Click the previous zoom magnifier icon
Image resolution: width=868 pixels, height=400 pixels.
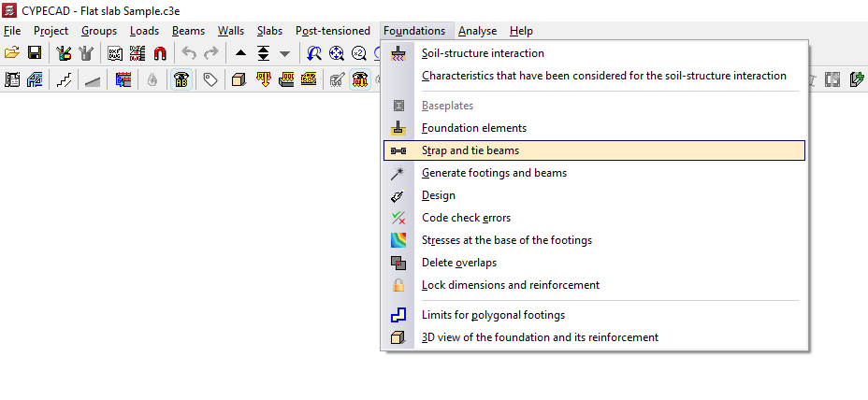point(314,53)
